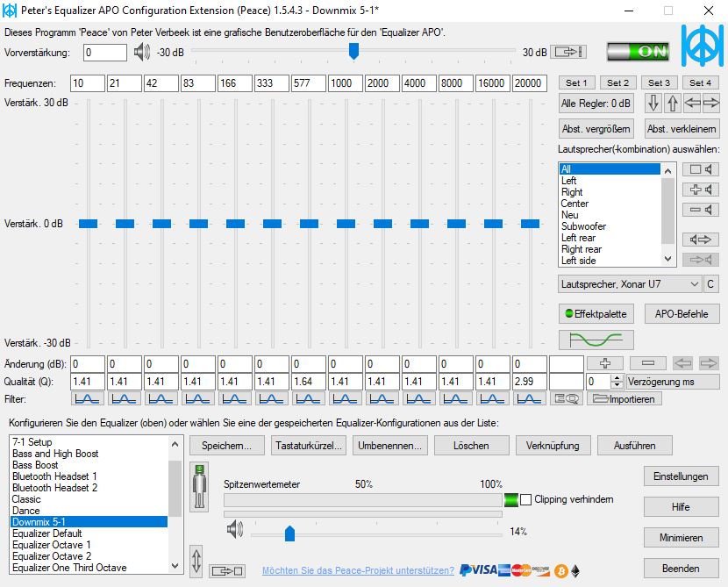The width and height of the screenshot is (728, 587).
Task: Click Abst. vergrößern button
Action: [596, 129]
